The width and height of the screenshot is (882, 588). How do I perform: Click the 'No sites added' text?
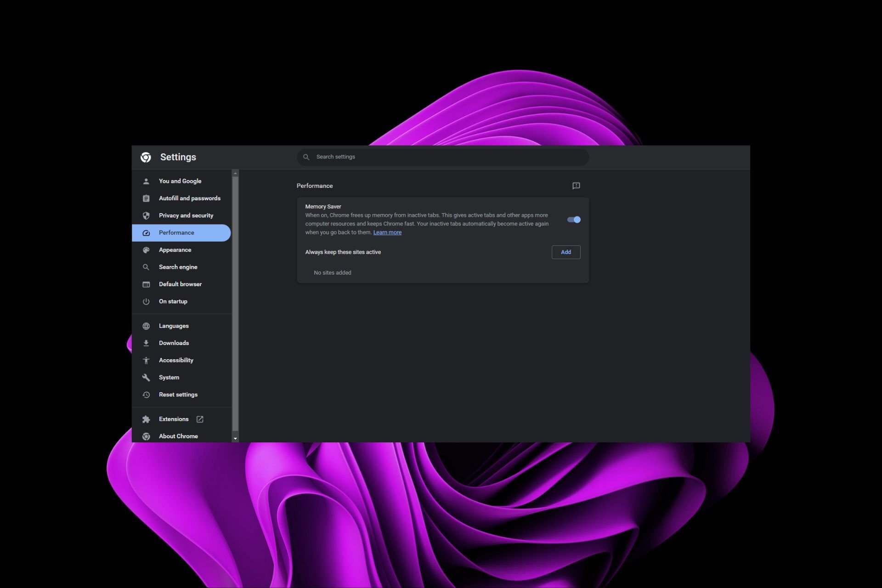(x=333, y=273)
